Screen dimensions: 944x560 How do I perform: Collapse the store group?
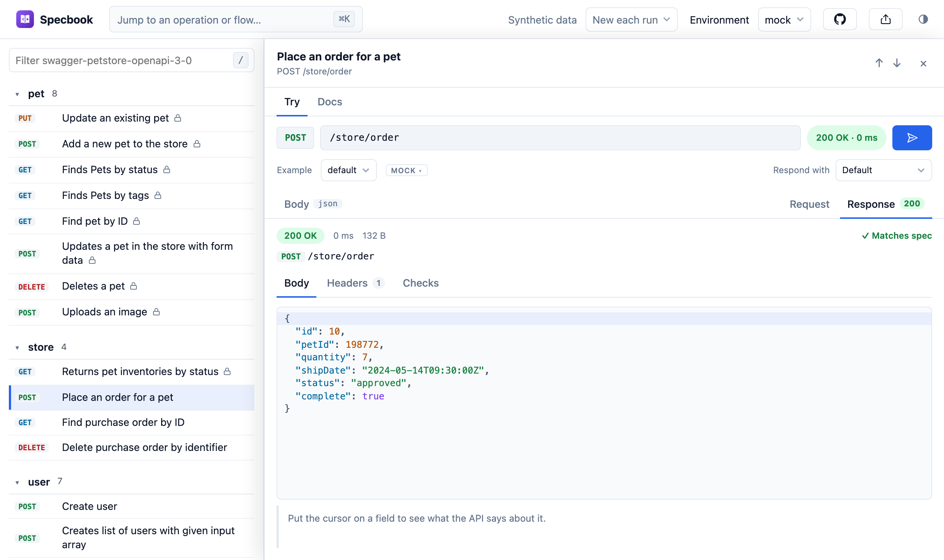pos(17,347)
